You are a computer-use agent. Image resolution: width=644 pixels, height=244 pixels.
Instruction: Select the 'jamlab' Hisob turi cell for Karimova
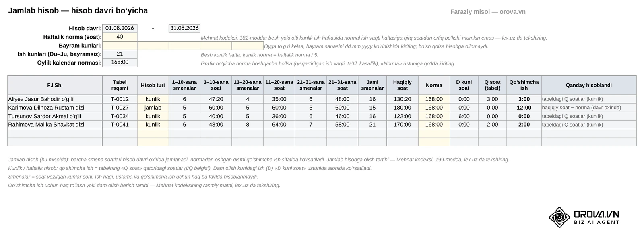click(x=153, y=108)
